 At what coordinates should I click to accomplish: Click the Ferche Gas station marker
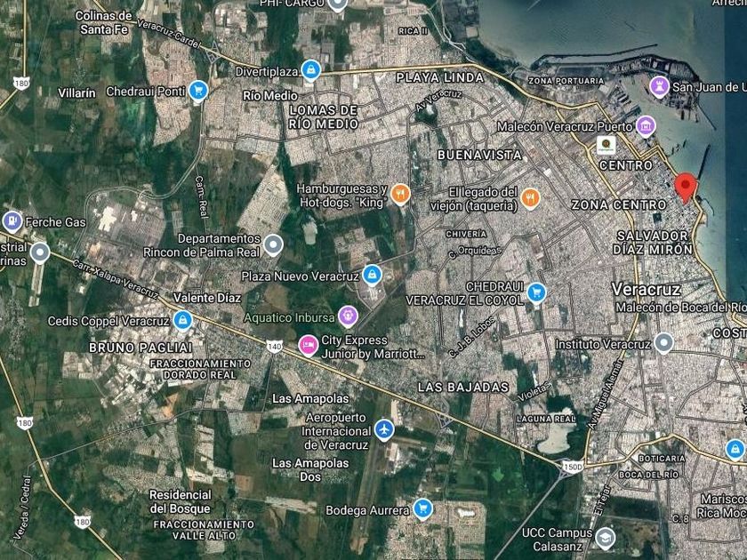12,221
